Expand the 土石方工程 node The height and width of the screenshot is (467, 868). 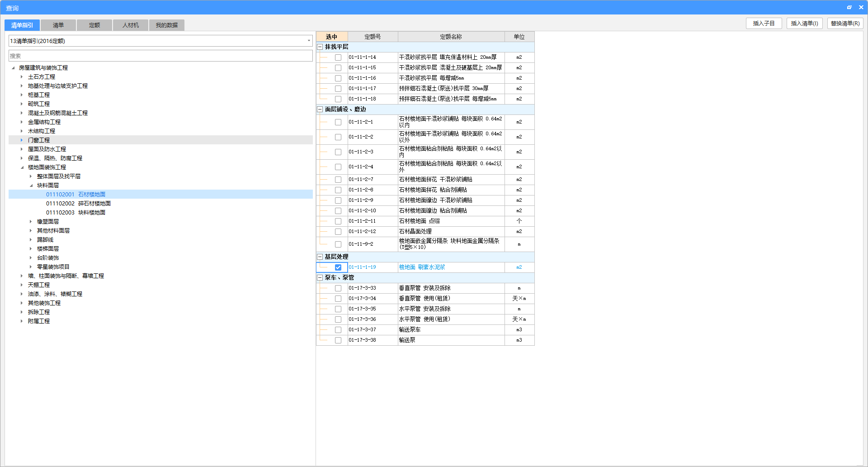coord(22,77)
